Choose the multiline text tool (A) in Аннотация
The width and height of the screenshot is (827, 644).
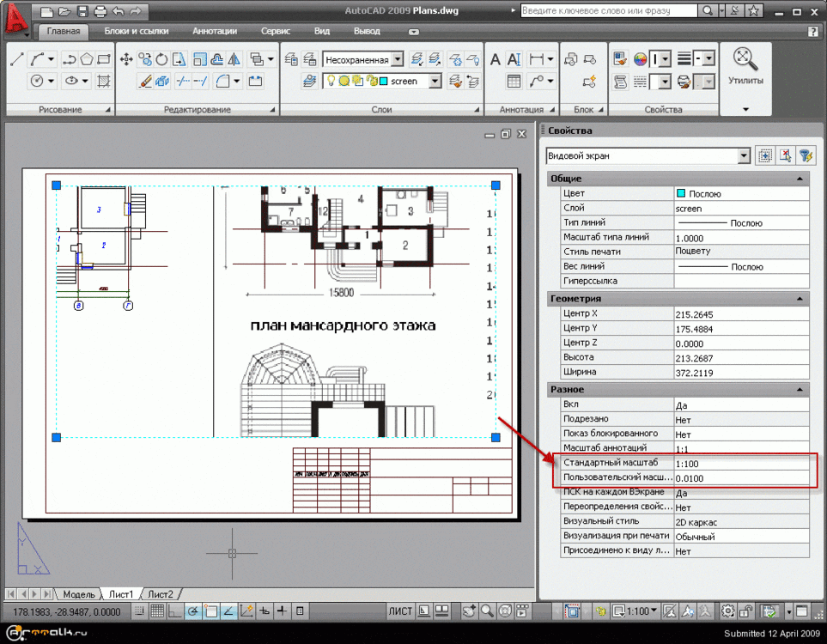click(496, 59)
